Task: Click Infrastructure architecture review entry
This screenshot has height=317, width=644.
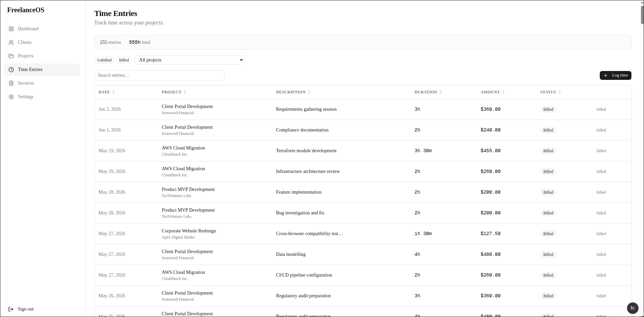Action: coord(308,172)
